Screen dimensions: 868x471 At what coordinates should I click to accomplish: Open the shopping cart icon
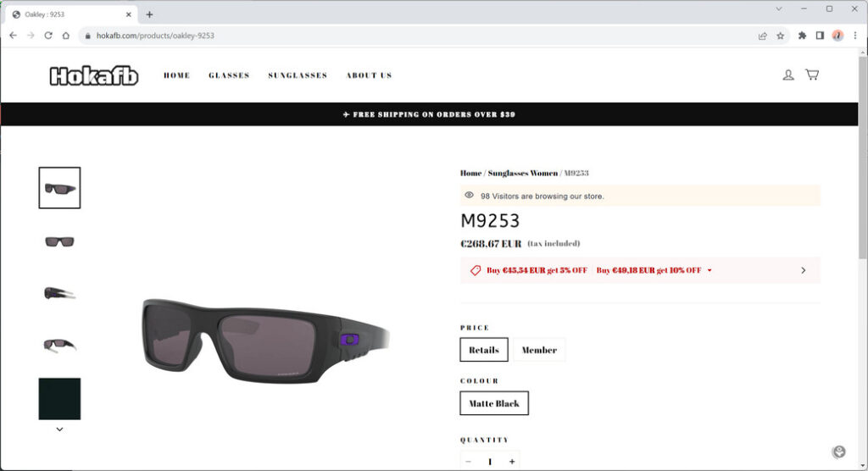(x=811, y=75)
